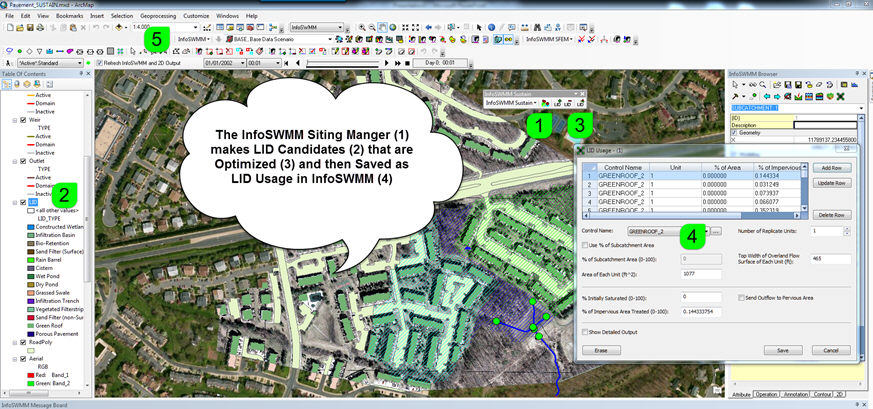Click the green X icon in InfoSWMM Browser

point(841,96)
